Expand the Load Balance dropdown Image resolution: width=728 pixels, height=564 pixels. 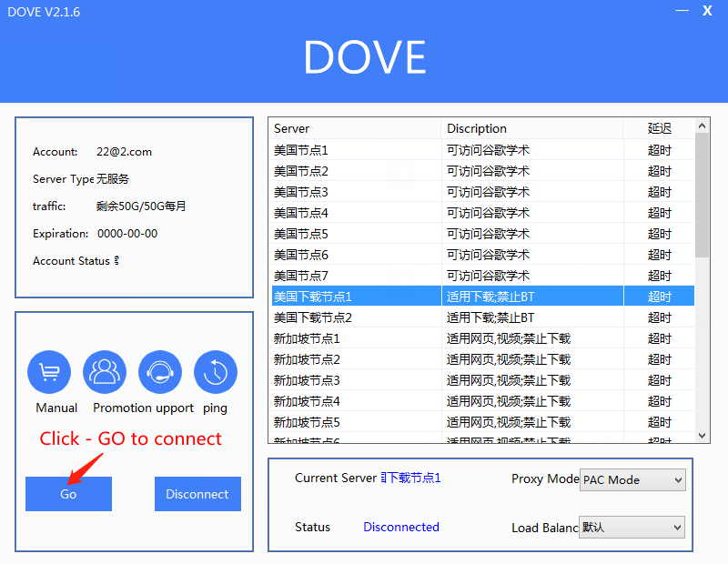click(x=632, y=527)
